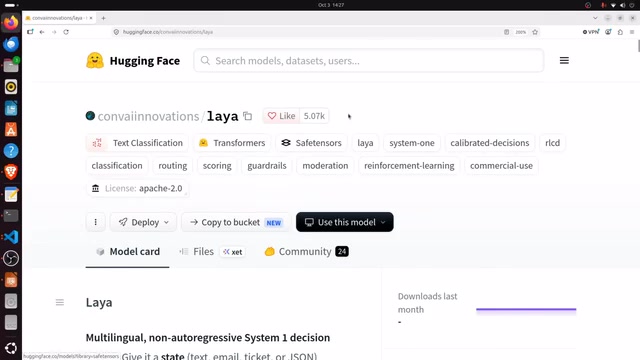Click the calibrated-decisions tag
This screenshot has height=360, width=640.
490,143
